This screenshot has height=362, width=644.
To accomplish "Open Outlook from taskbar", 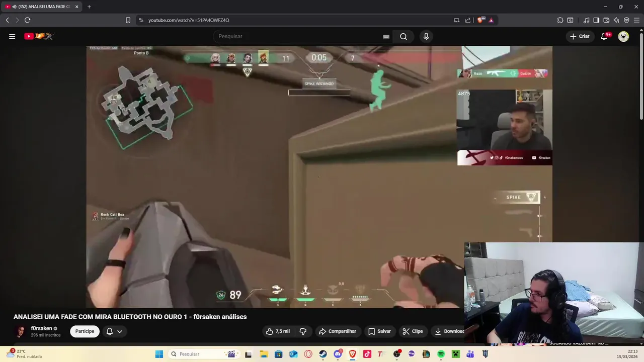I will point(293,354).
